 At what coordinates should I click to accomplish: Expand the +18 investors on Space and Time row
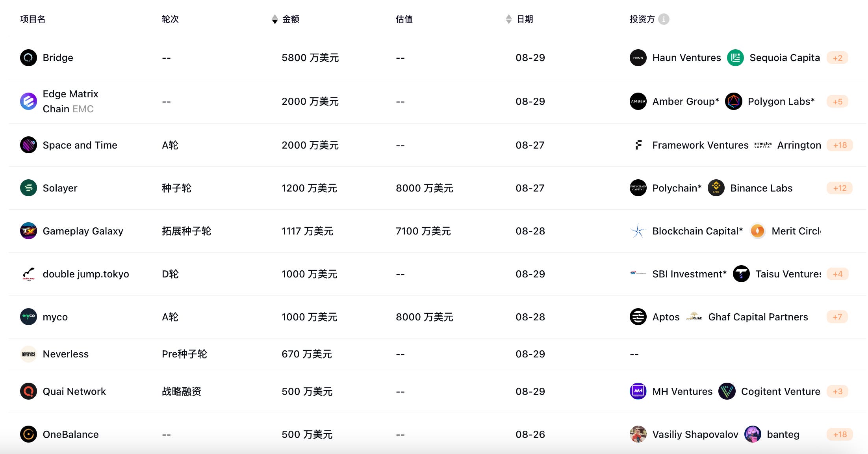coord(839,145)
